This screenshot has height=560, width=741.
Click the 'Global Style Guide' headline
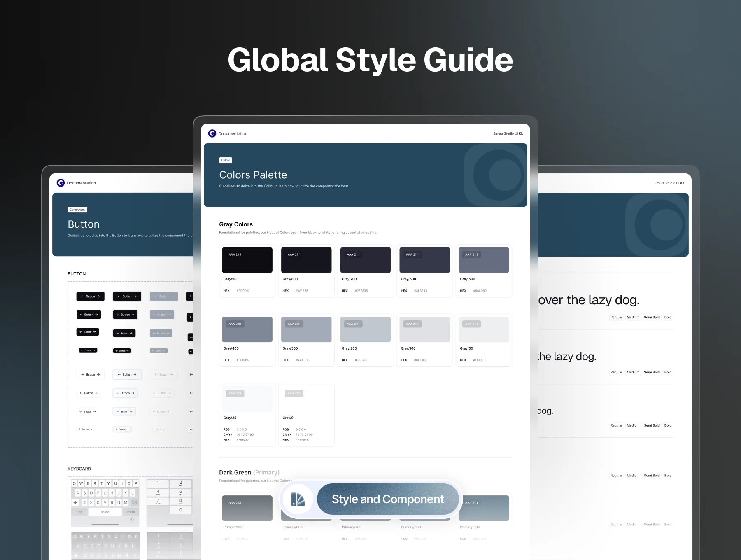coord(370,60)
